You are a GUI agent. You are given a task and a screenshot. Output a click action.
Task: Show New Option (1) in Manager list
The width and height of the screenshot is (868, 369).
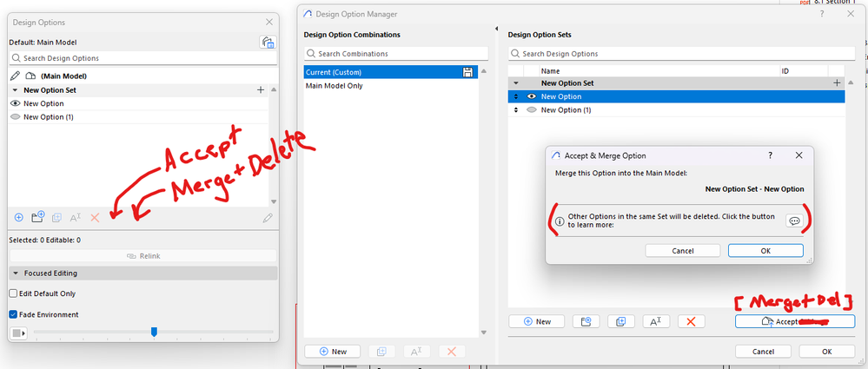tap(532, 110)
